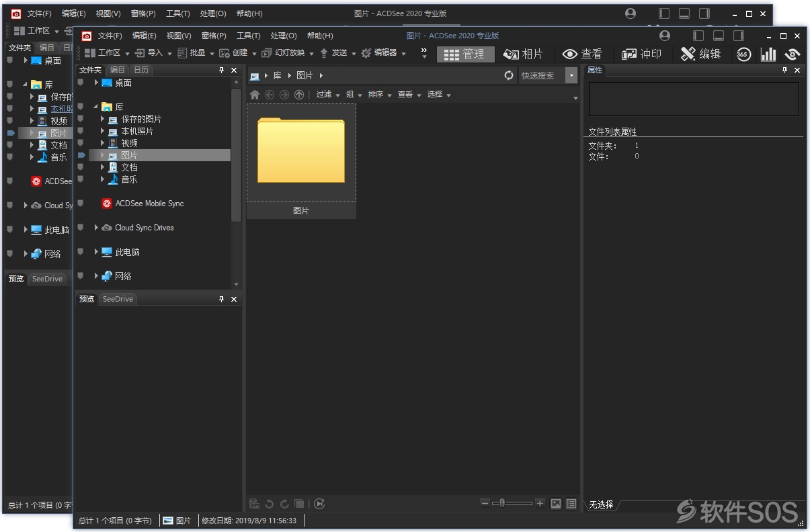This screenshot has width=810, height=532.
Task: Open 帮助(H) menu in front window
Action: click(320, 36)
